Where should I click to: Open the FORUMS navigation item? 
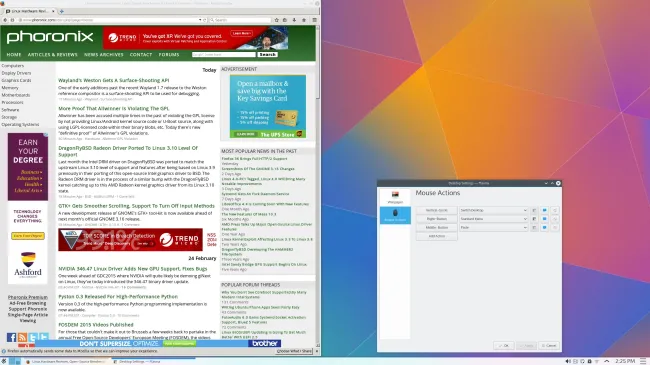169,55
